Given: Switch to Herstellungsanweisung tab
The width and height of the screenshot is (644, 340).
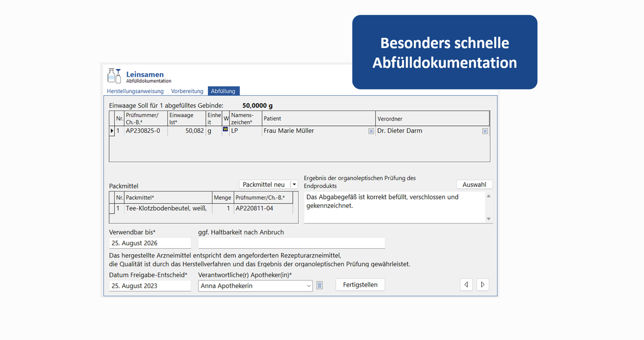Looking at the screenshot, I should [x=135, y=91].
